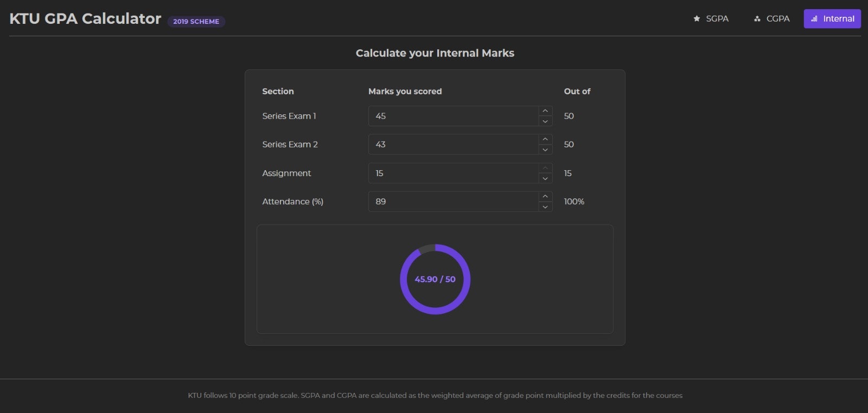Focus the Series Exam 1 marks field
Image resolution: width=868 pixels, height=413 pixels.
pyautogui.click(x=454, y=116)
